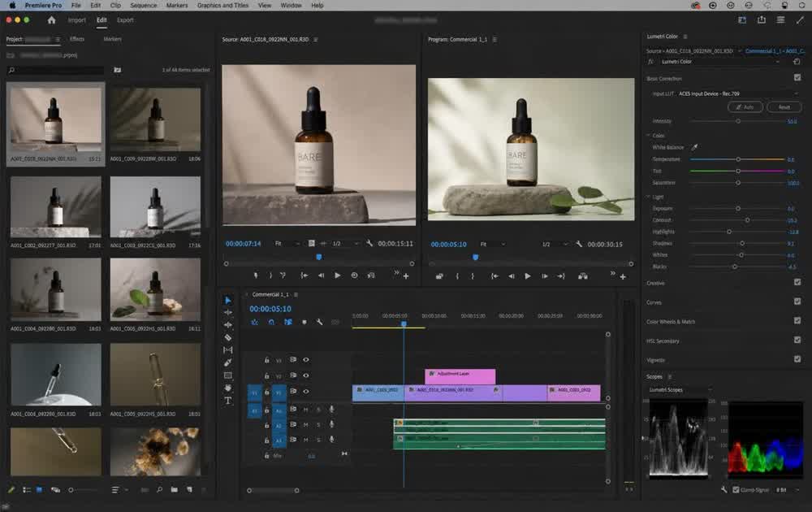Select the Slip tool
Image resolution: width=812 pixels, height=512 pixels.
click(228, 349)
